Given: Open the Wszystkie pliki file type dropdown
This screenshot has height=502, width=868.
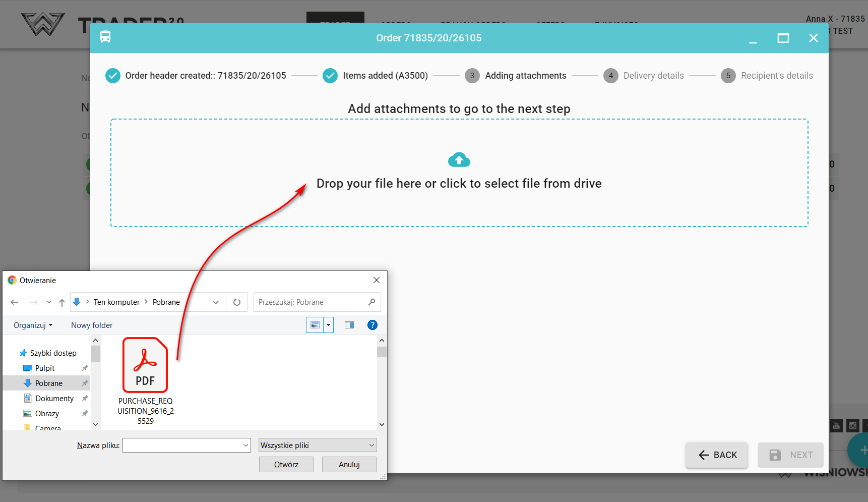Looking at the screenshot, I should coord(318,445).
